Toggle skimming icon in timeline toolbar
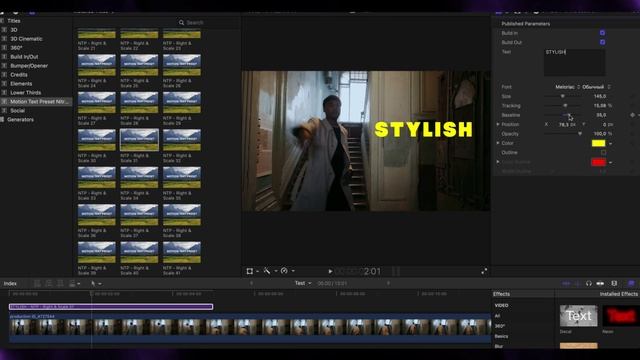 pyautogui.click(x=566, y=283)
